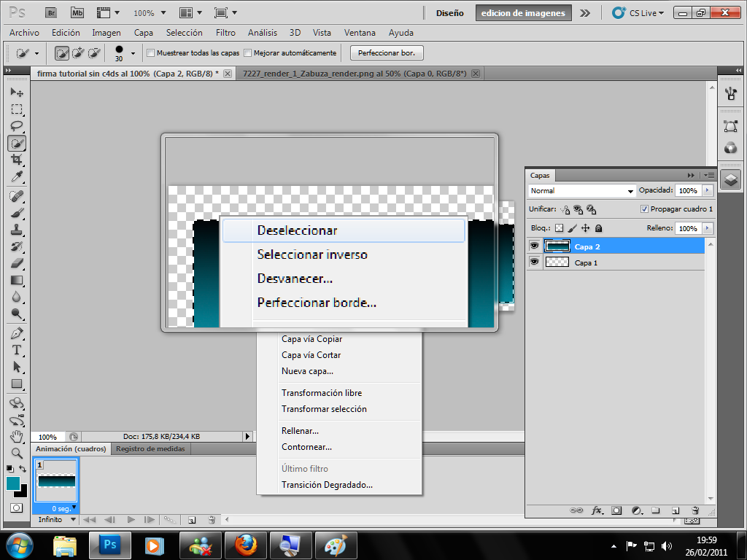Select the Path Selection tool
The width and height of the screenshot is (747, 560).
(17, 367)
